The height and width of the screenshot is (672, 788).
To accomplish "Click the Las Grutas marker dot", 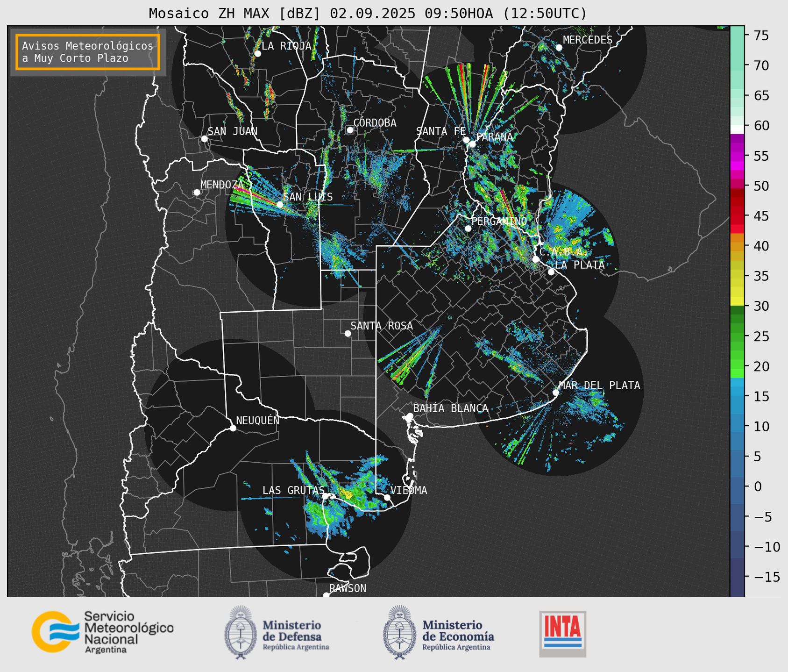I will pos(326,496).
